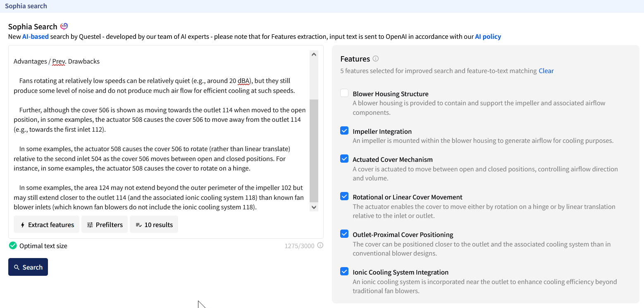Uncheck Ionic Cooling System Integration
This screenshot has width=644, height=308.
coord(344,272)
